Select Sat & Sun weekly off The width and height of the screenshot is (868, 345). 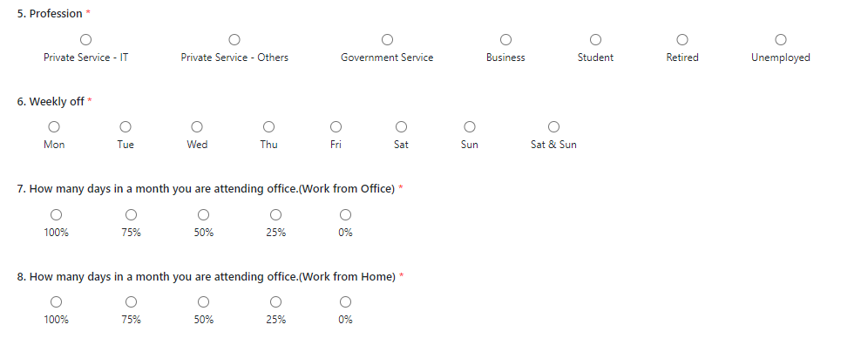pos(553,127)
